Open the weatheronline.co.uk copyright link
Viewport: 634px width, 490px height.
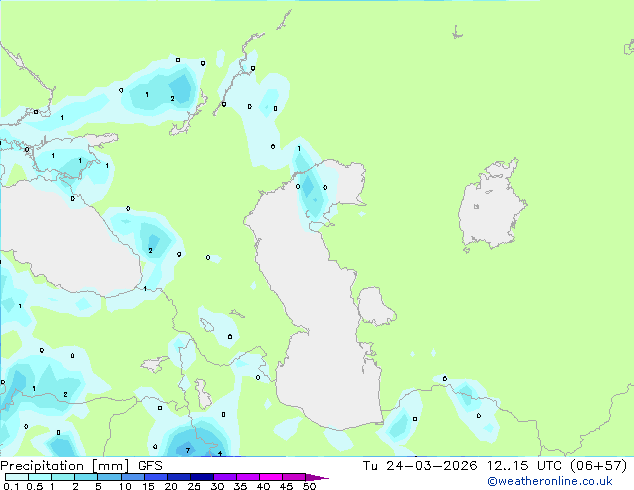[x=550, y=481]
